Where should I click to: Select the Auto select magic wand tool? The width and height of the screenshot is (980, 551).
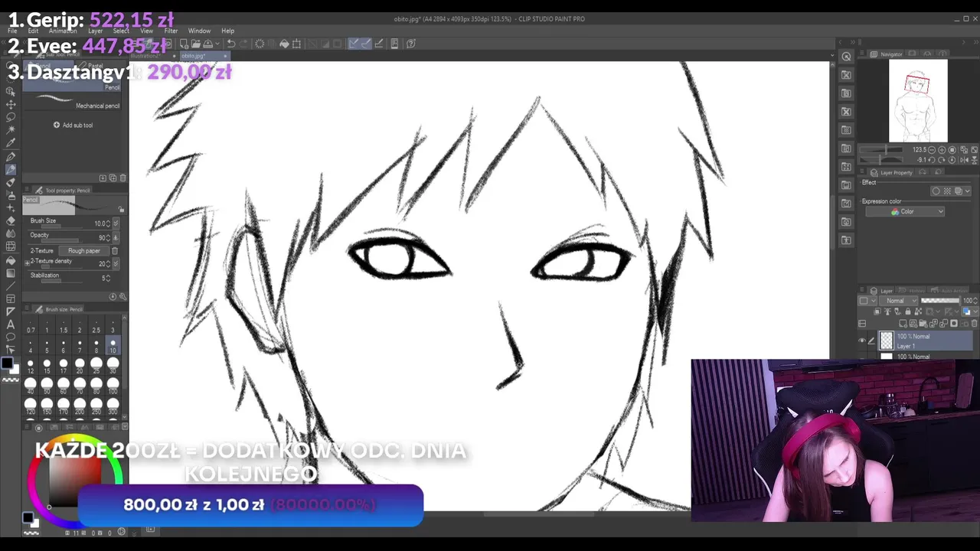click(11, 130)
